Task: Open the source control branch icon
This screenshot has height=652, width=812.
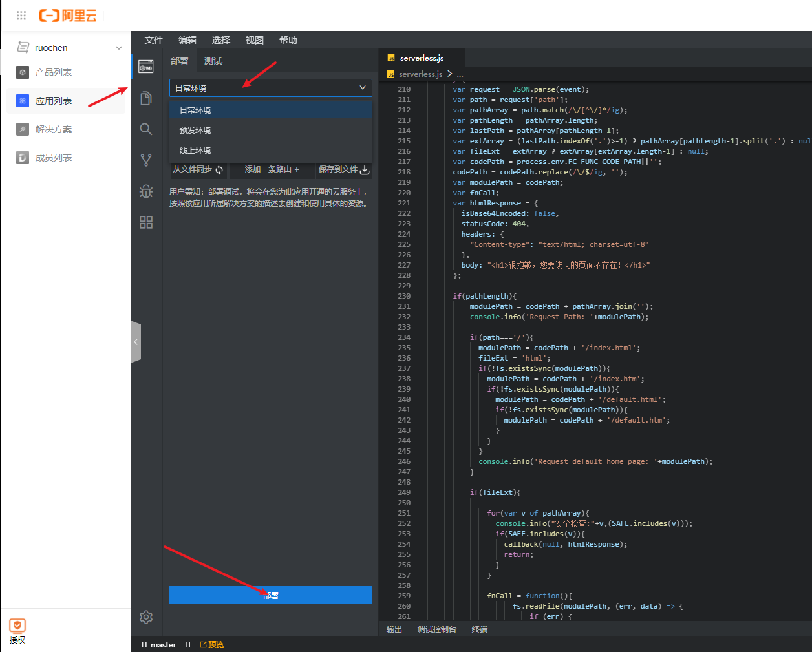Action: pos(146,160)
